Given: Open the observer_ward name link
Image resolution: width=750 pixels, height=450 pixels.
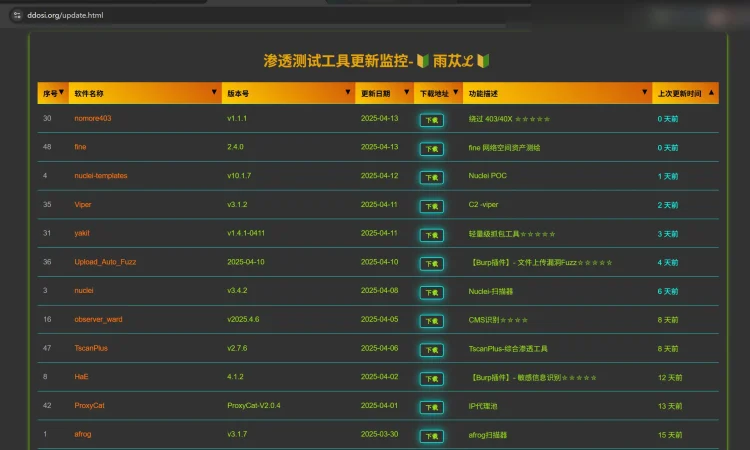Looking at the screenshot, I should click(x=99, y=319).
